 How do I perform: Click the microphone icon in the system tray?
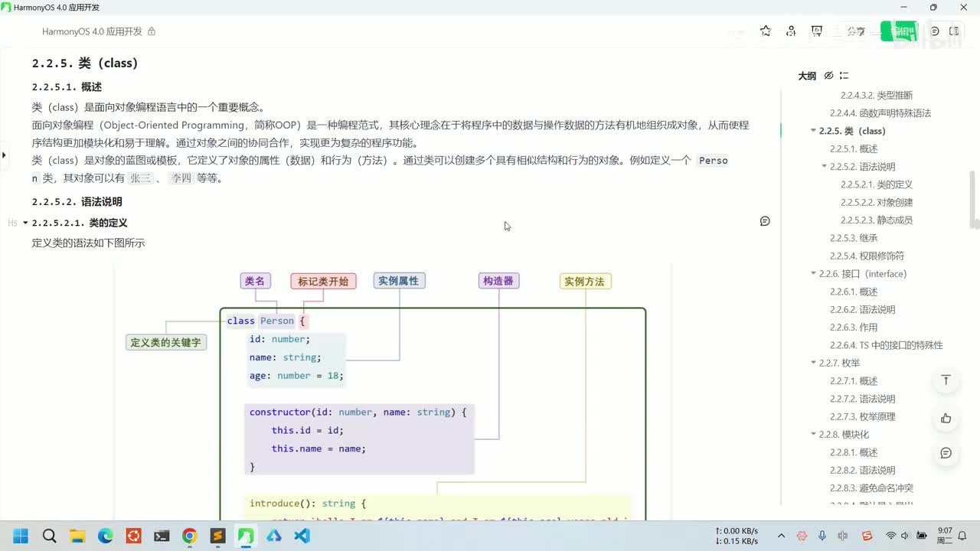pos(822,536)
